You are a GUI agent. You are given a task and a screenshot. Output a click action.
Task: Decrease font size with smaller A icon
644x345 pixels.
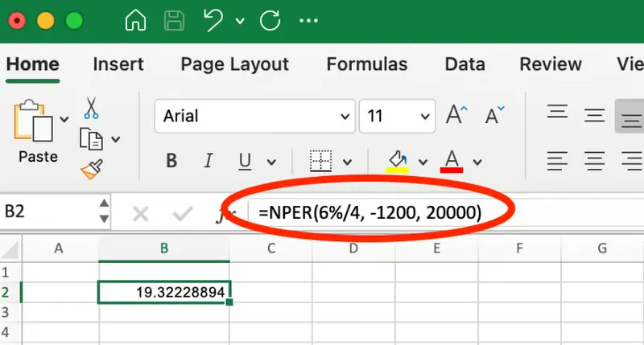493,116
